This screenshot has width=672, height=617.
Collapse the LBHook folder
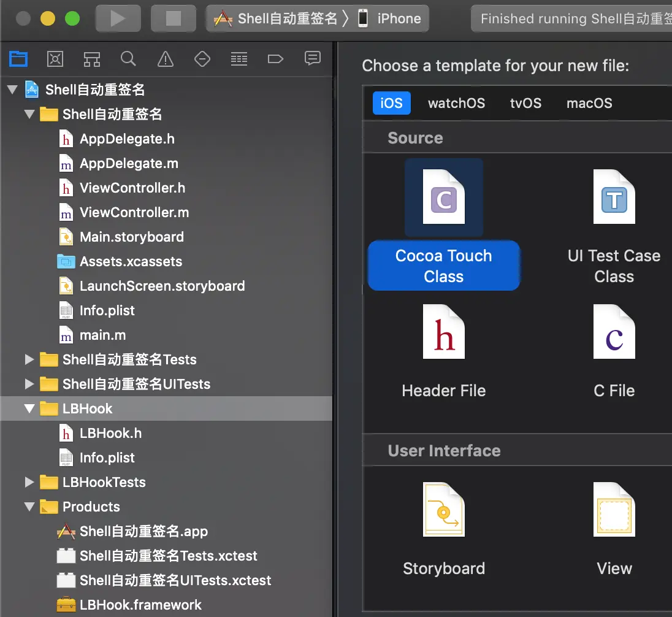click(x=29, y=408)
